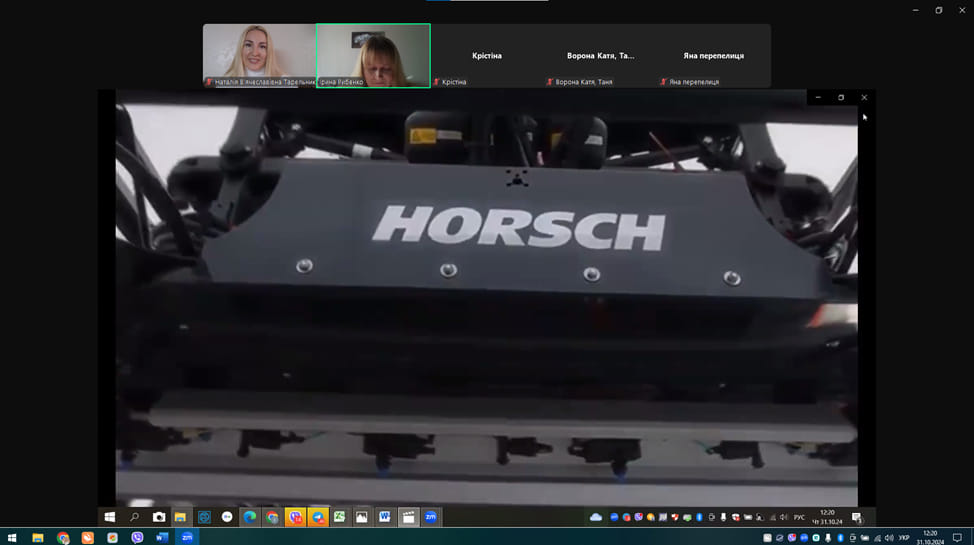The height and width of the screenshot is (545, 974).
Task: Open Microsoft Edge in the shared screen taskbar
Action: pyautogui.click(x=250, y=517)
